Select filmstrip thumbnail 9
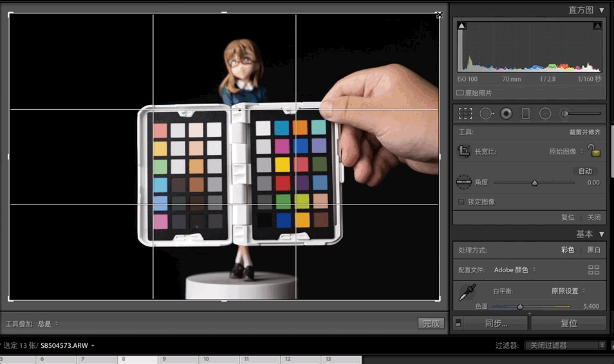Image resolution: width=614 pixels, height=364 pixels. tap(179, 359)
